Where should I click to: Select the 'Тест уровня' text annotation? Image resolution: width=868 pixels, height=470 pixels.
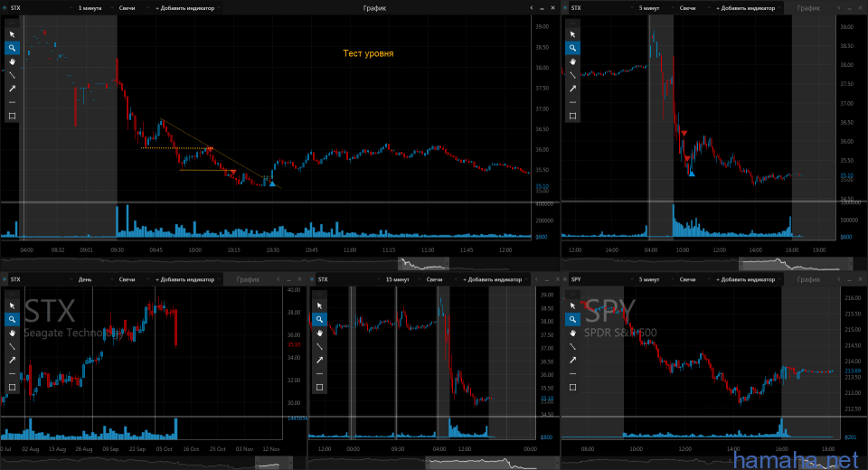click(x=368, y=53)
